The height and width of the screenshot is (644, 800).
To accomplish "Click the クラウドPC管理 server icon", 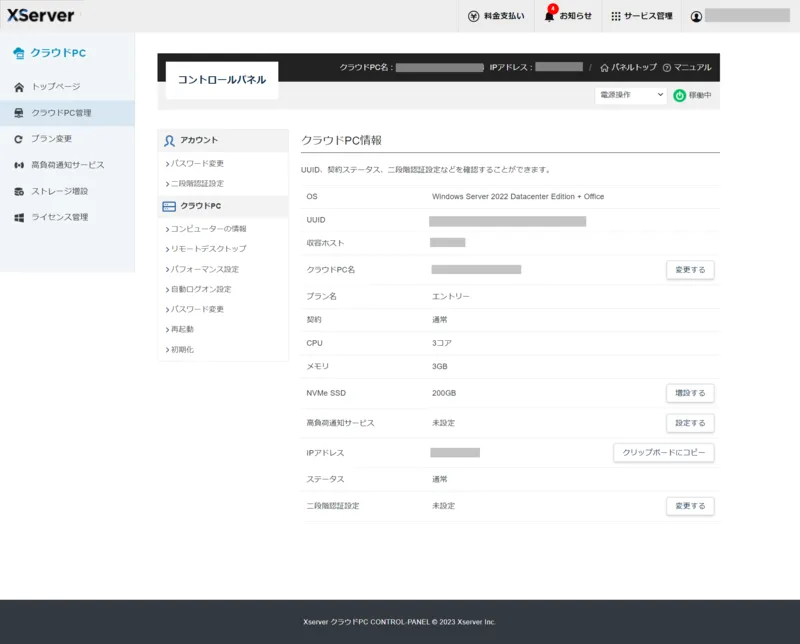I will pyautogui.click(x=19, y=113).
